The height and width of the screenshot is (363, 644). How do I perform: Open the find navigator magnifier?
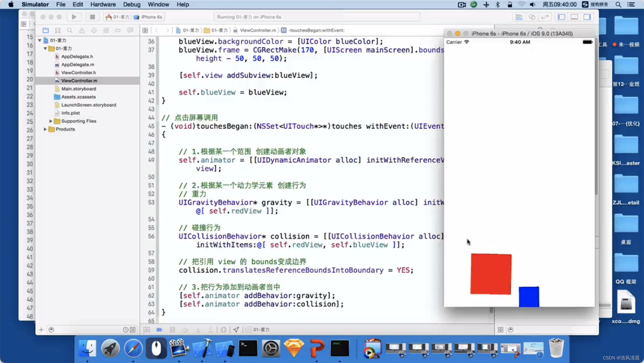coord(70,30)
